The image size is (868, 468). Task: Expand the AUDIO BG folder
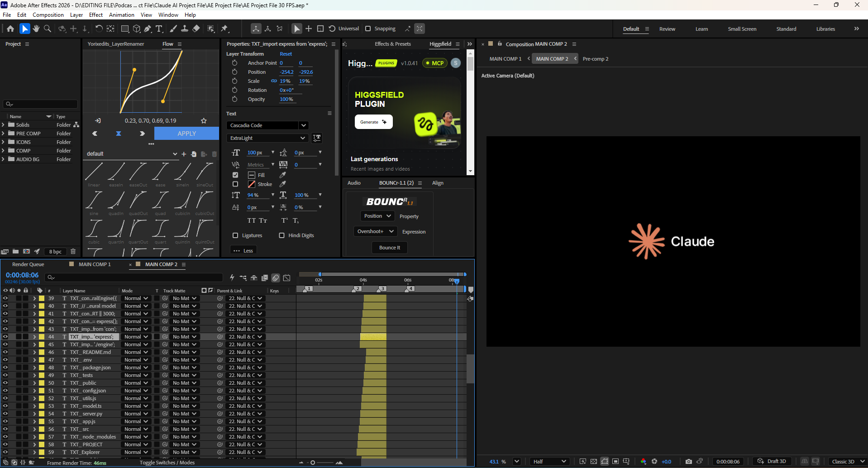point(3,159)
